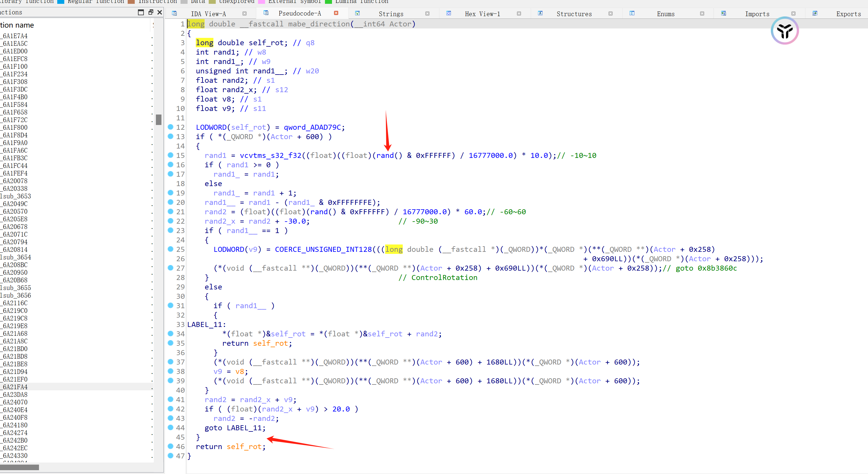
Task: Click the IDA View-A tab icon
Action: click(174, 14)
